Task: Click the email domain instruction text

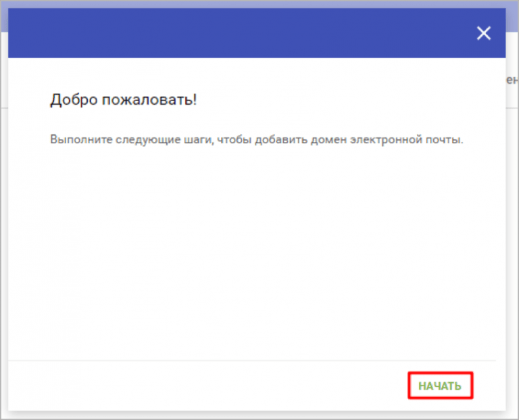Action: point(257,140)
